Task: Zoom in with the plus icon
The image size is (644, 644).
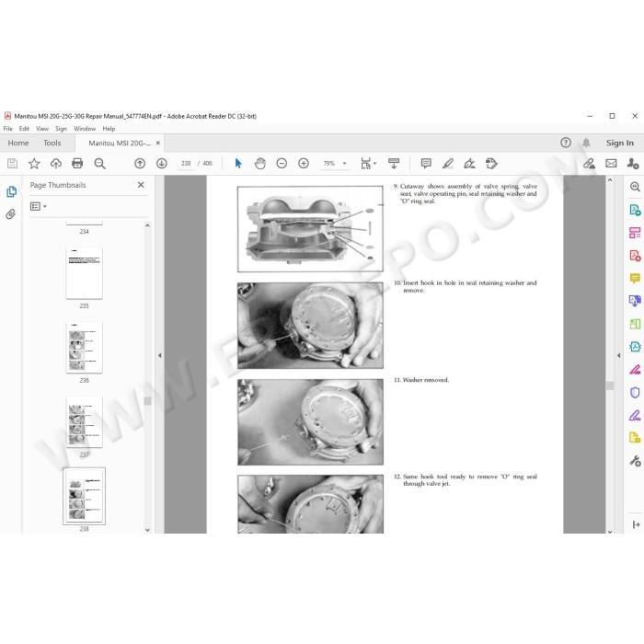Action: pyautogui.click(x=304, y=164)
